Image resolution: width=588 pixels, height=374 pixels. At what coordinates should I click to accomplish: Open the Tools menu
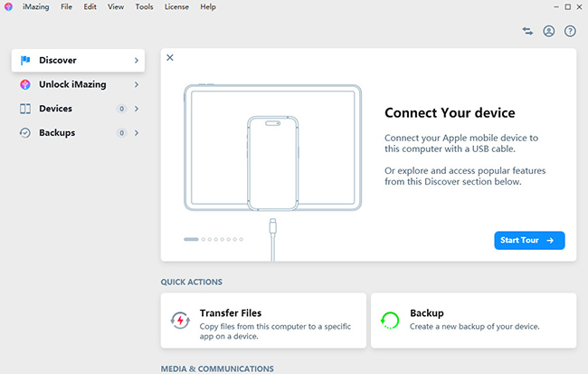pos(144,6)
